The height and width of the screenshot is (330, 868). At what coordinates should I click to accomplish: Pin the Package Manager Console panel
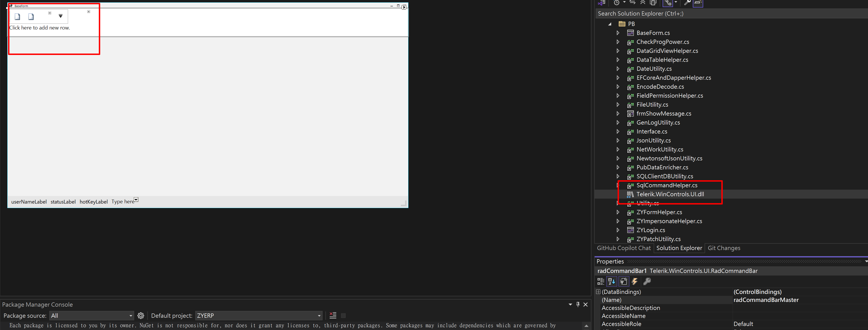pyautogui.click(x=578, y=304)
